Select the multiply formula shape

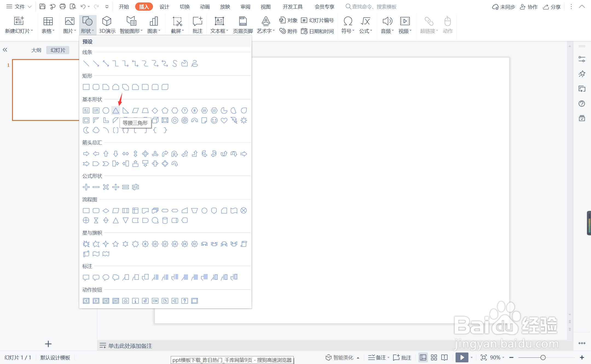[106, 187]
